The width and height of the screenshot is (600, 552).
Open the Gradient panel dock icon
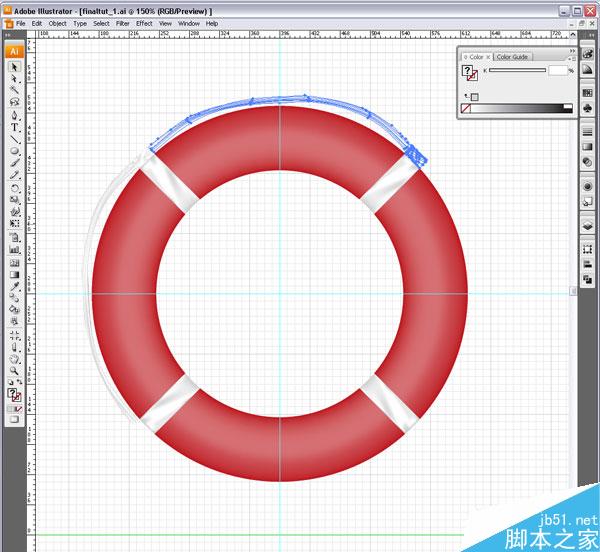[587, 147]
